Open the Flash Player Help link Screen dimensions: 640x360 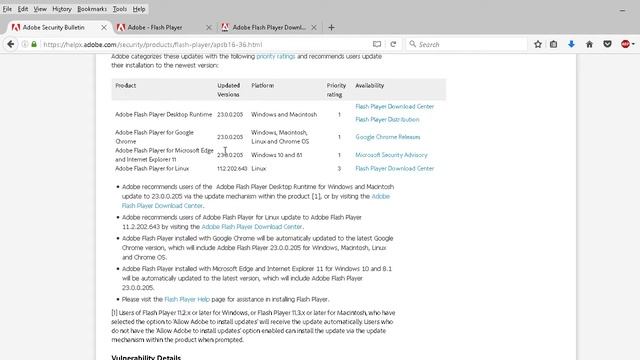(187, 299)
